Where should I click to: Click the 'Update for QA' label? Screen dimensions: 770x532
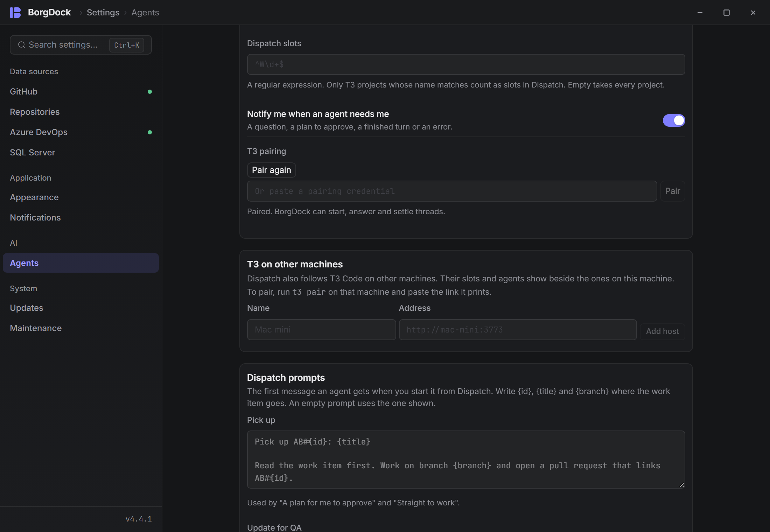tap(274, 527)
